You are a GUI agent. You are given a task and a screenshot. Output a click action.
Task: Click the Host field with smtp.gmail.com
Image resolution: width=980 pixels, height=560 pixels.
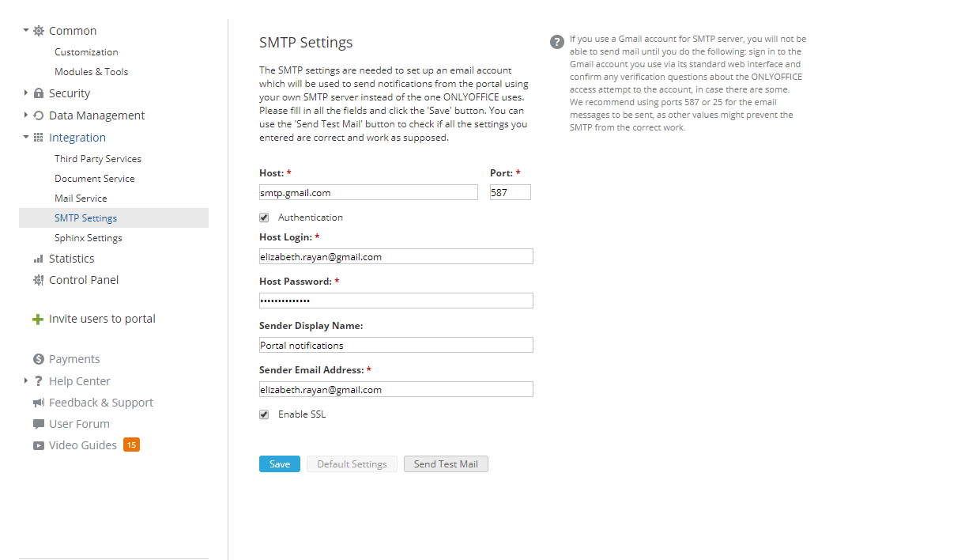[368, 192]
